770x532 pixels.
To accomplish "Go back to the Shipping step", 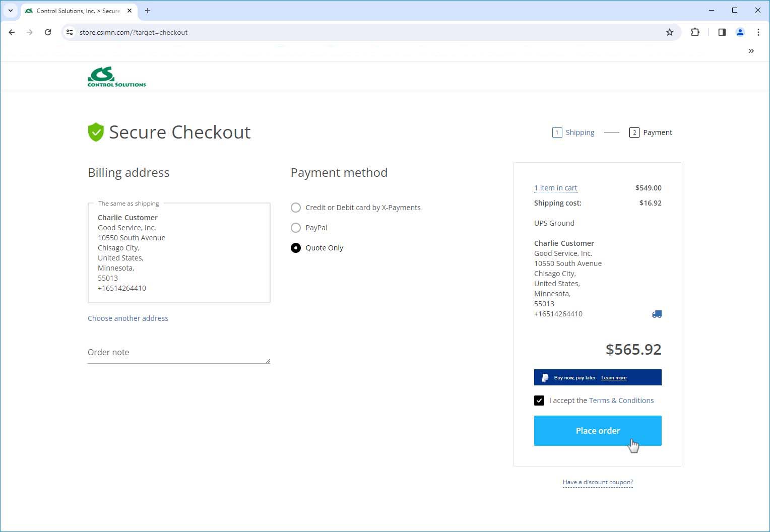I will point(579,132).
